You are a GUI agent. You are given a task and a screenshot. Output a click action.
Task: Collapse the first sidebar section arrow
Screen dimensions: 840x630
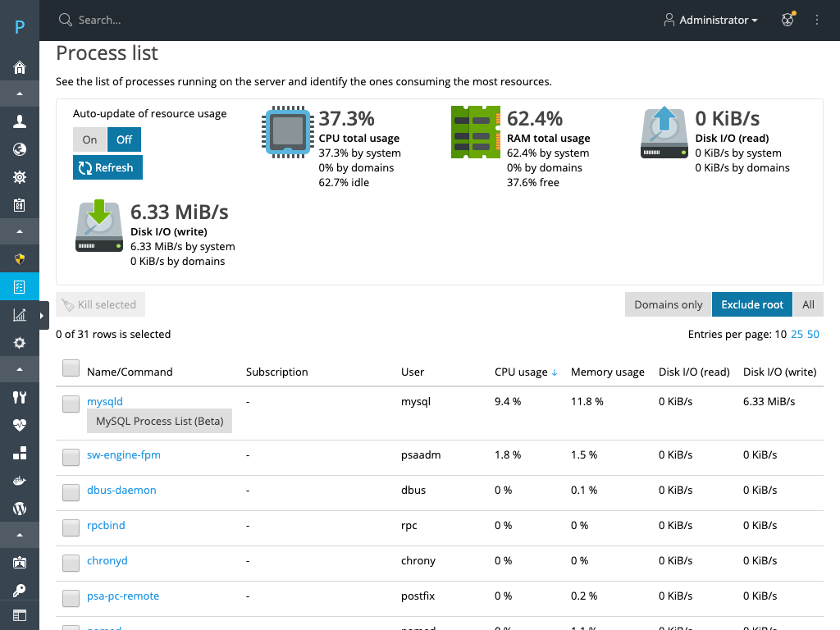coord(20,94)
